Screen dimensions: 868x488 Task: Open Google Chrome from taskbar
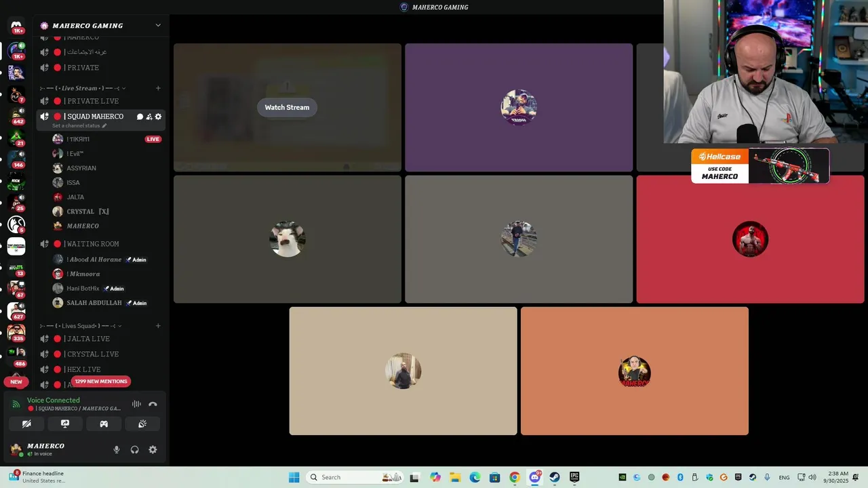[x=515, y=477]
